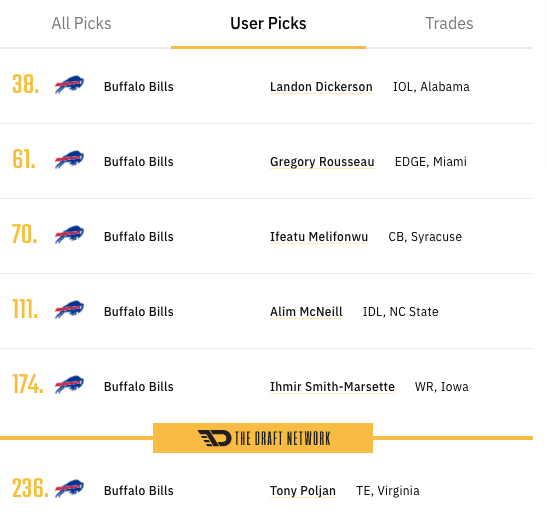547x520 pixels.
Task: Click the Bills logo beside pick 236
Action: coord(69,489)
